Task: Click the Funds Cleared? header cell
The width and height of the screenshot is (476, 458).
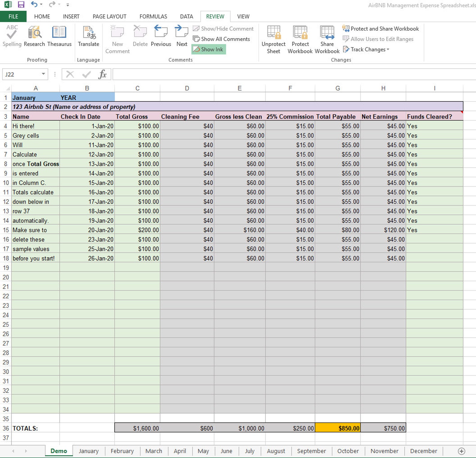Action: pyautogui.click(x=434, y=117)
